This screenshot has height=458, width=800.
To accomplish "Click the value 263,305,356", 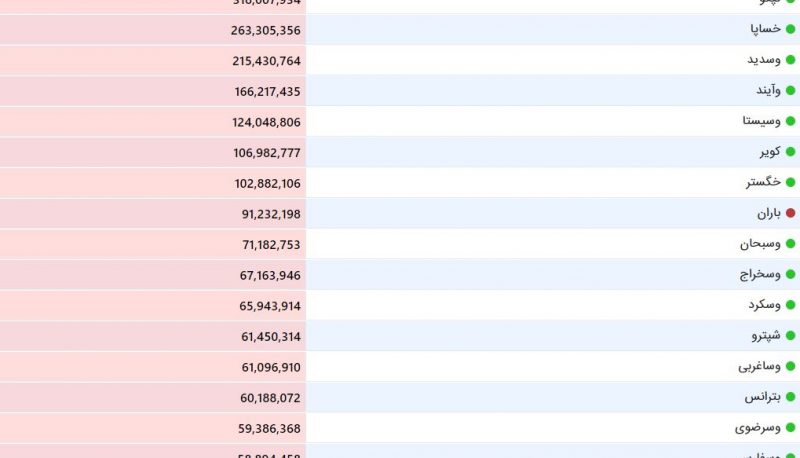I will [264, 30].
